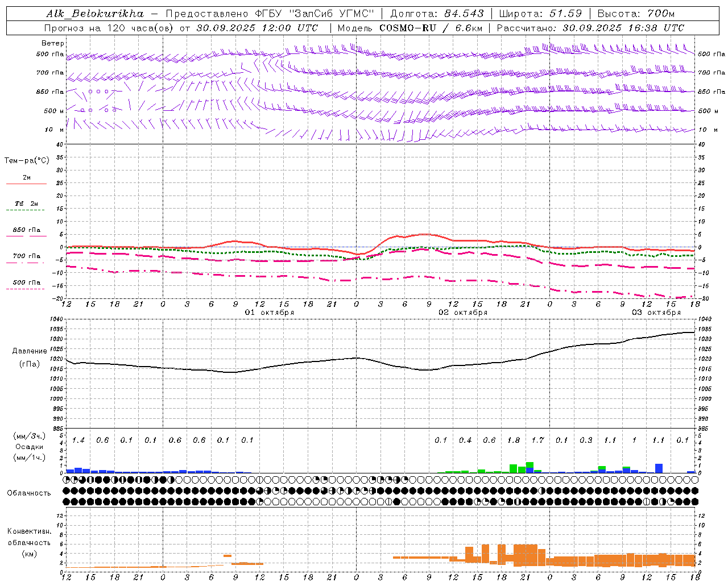This screenshot has height=582, width=728.
Task: Click the (мм/1ч.) precipitation unit label
Action: 29,458
